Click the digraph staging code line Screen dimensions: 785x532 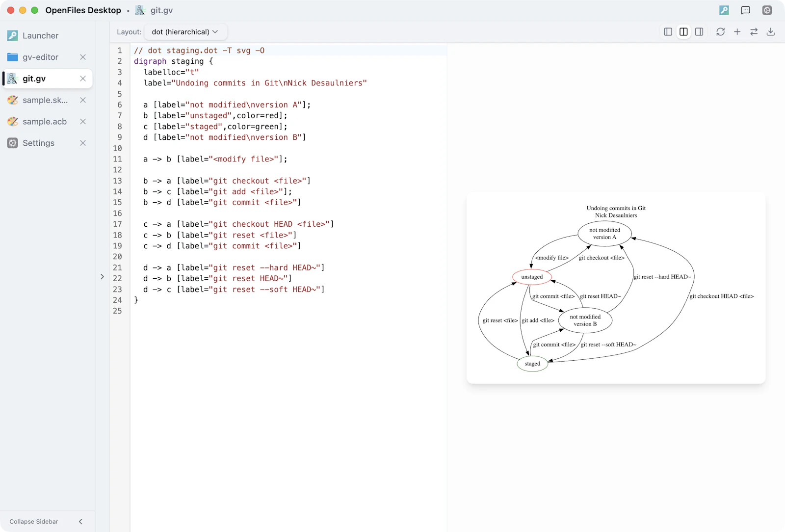click(174, 61)
